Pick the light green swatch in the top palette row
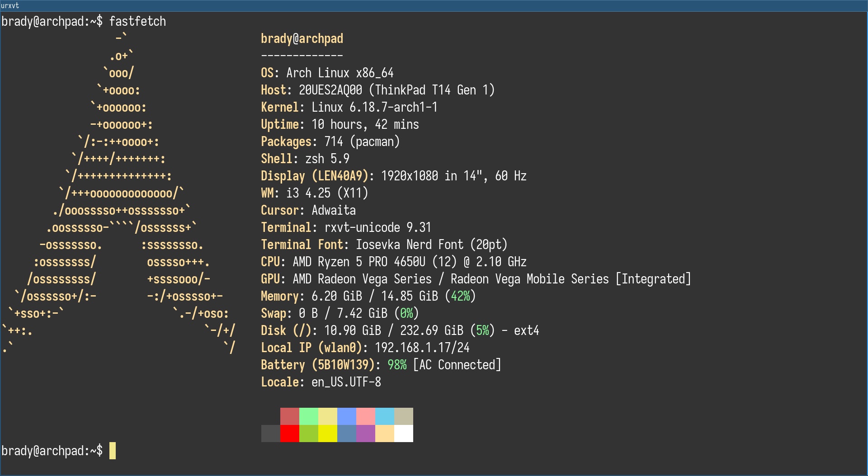Screen dimensions: 868x476 [309, 416]
